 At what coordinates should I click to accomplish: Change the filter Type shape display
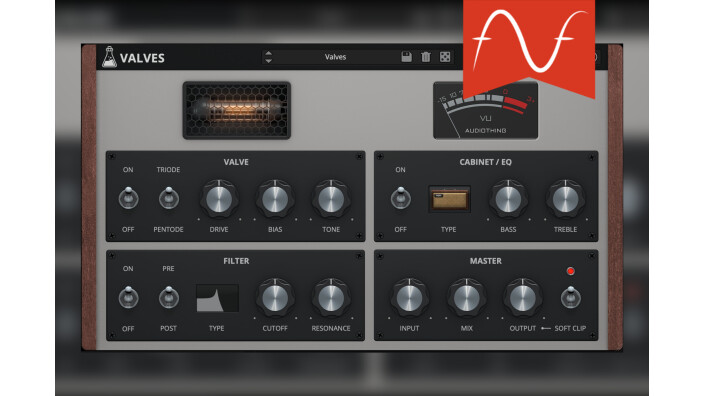tap(217, 298)
